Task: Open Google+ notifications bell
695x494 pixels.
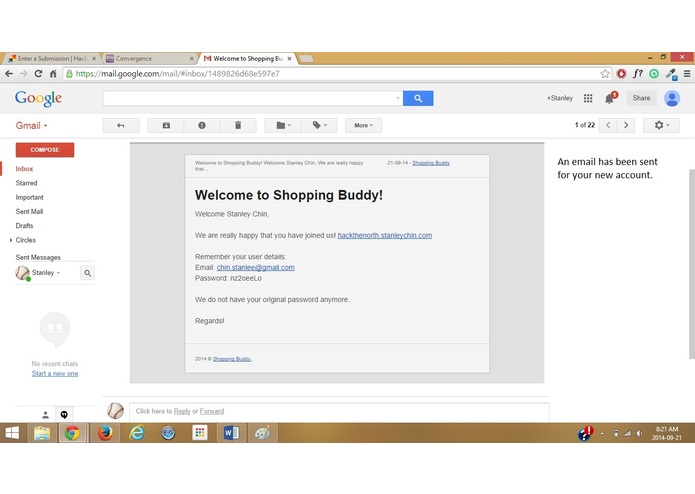Action: pos(610,98)
